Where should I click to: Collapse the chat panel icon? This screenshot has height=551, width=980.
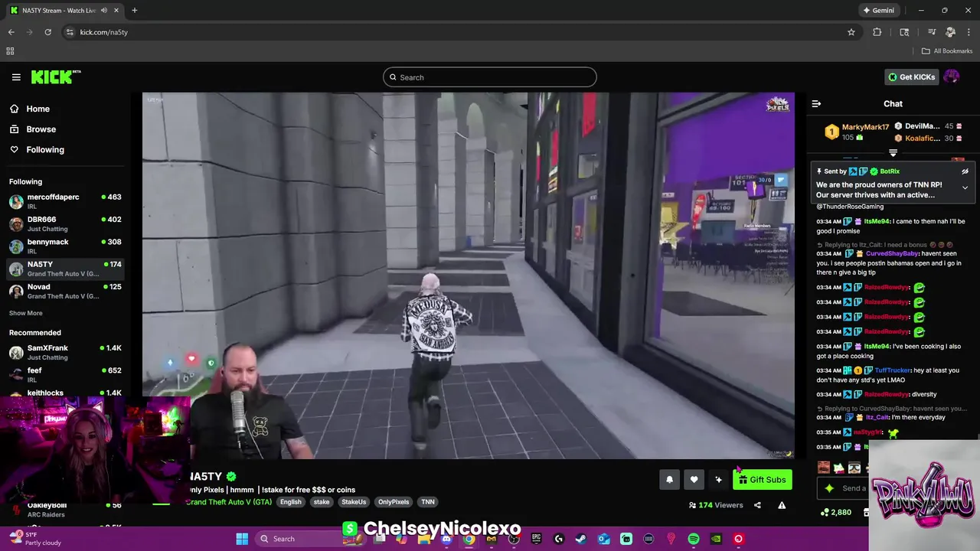816,103
